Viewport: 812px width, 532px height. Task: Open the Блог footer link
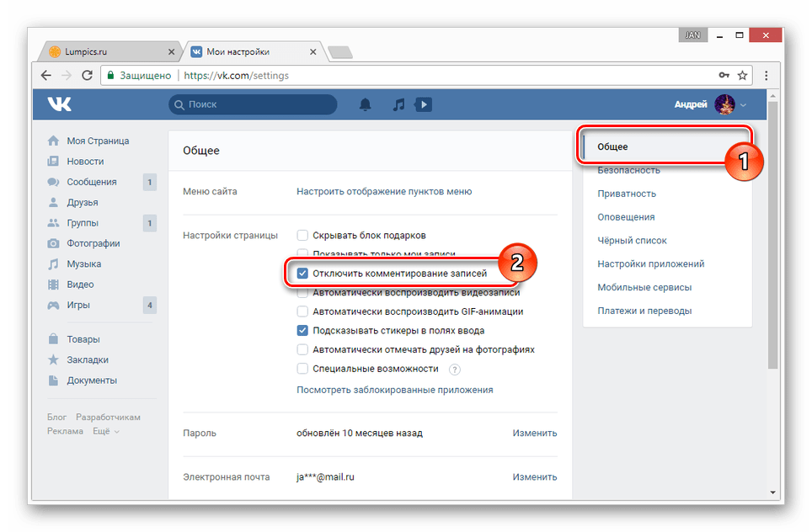click(56, 418)
